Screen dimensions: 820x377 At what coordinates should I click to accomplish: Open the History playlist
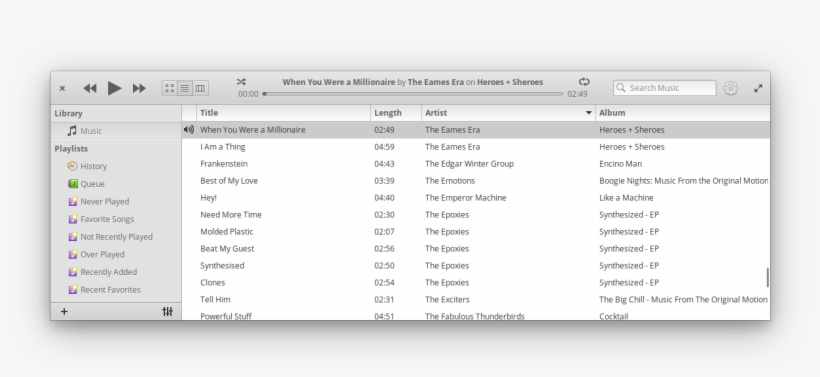116,166
